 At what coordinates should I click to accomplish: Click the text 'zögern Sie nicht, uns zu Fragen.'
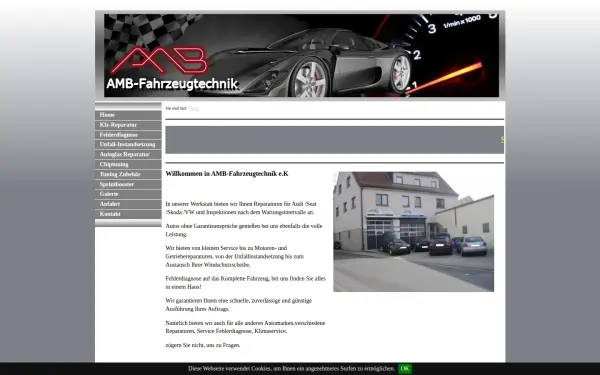click(203, 345)
